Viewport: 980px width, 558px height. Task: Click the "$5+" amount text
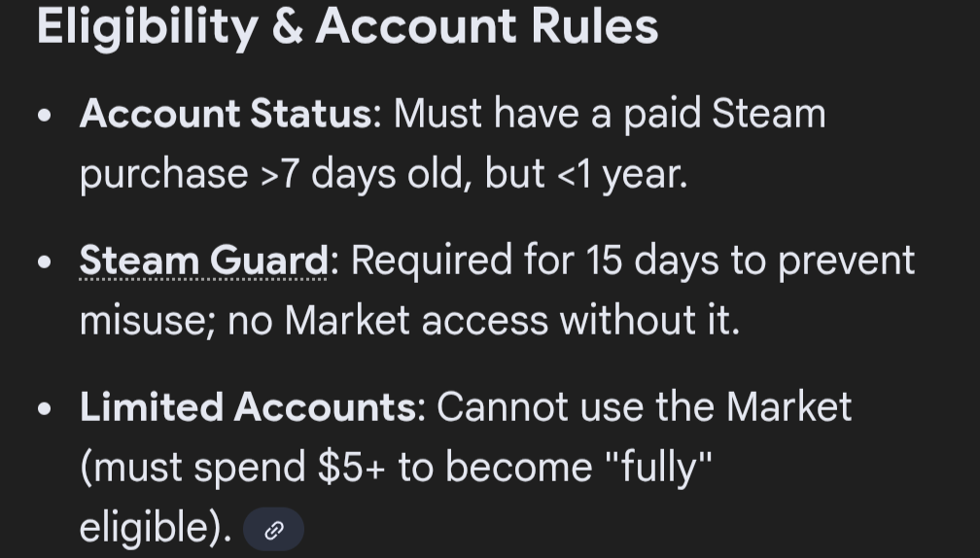(x=351, y=468)
